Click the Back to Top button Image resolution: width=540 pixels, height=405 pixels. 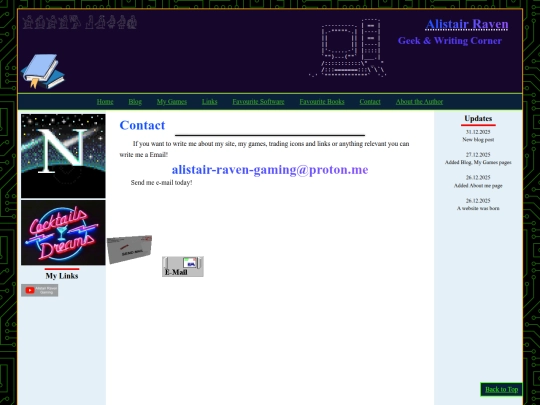(x=501, y=390)
